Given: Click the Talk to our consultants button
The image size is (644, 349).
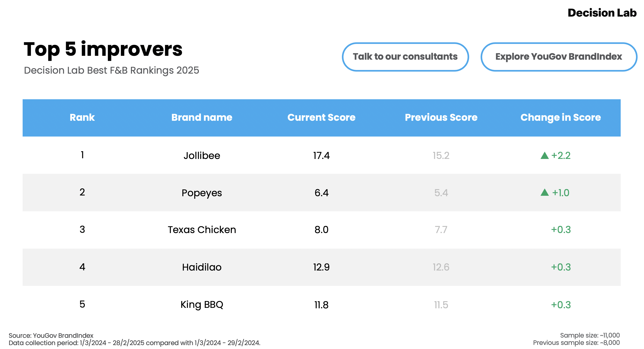Looking at the screenshot, I should pyautogui.click(x=405, y=57).
